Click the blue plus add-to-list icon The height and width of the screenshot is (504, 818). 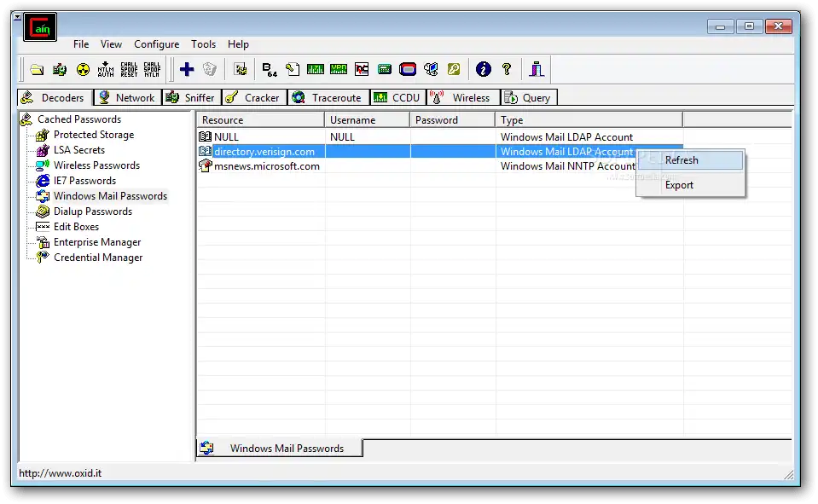[x=187, y=69]
